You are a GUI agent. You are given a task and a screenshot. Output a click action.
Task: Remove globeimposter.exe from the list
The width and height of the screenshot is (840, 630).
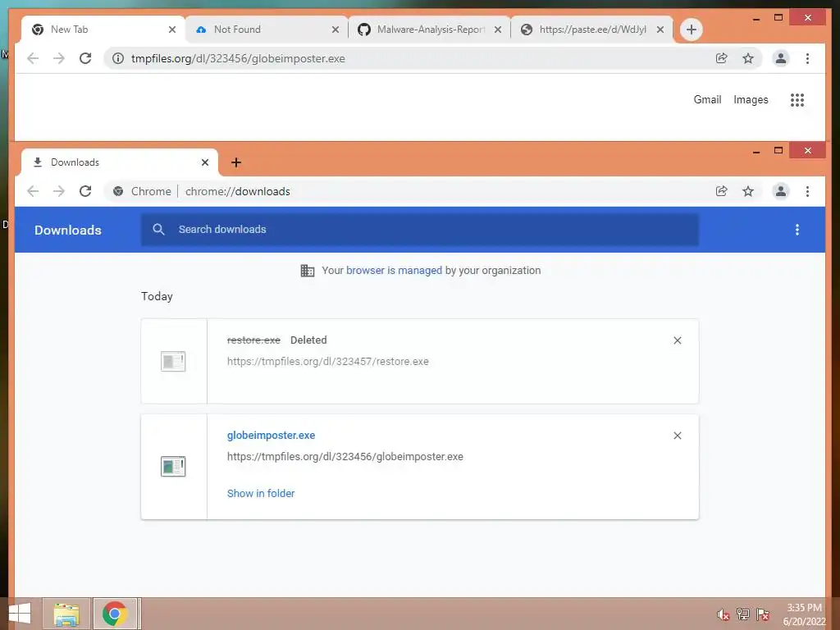(x=677, y=436)
